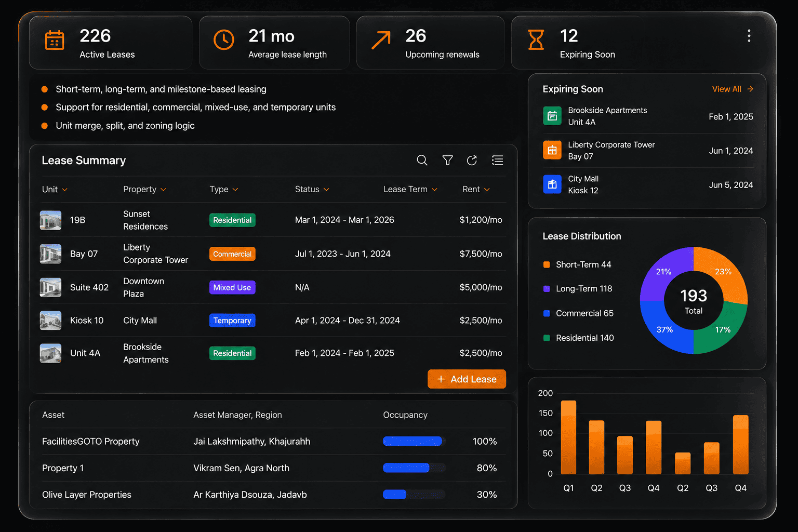
Task: Click the $7,500/mo rent cell
Action: 481,254
